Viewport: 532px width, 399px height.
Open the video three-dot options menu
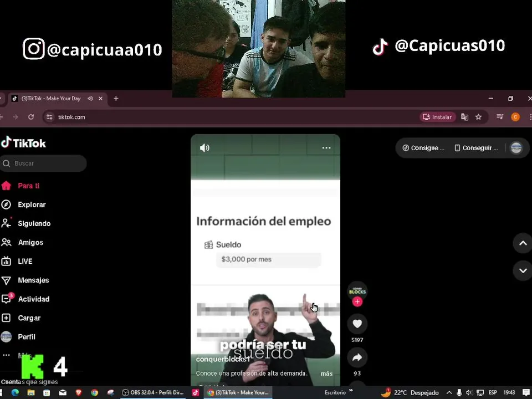[326, 147]
